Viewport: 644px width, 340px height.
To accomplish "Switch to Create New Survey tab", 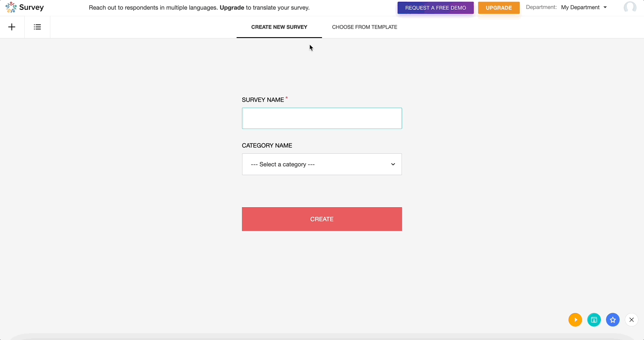I will 279,27.
